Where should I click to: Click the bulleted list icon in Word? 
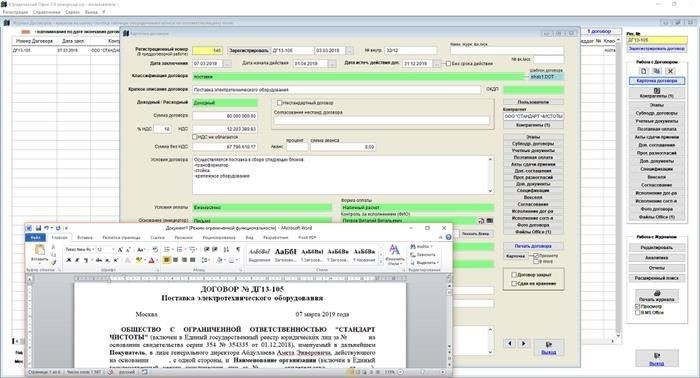tap(167, 249)
